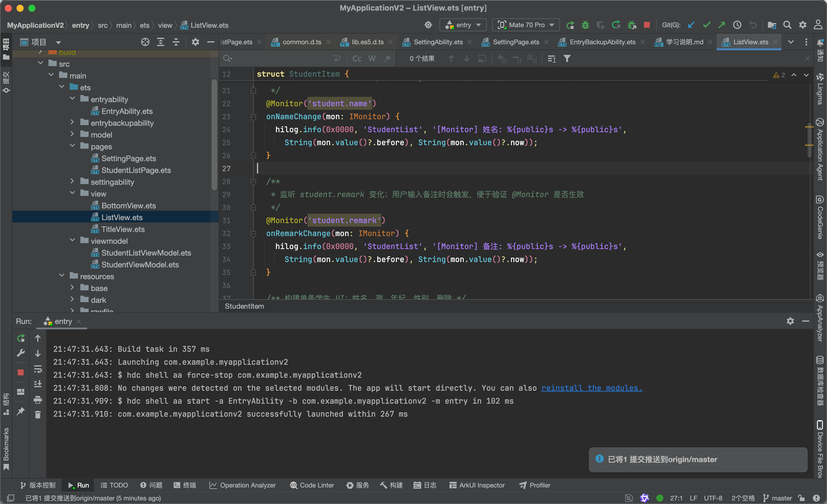
Task: Click Git update project arrow icon
Action: pyautogui.click(x=691, y=25)
